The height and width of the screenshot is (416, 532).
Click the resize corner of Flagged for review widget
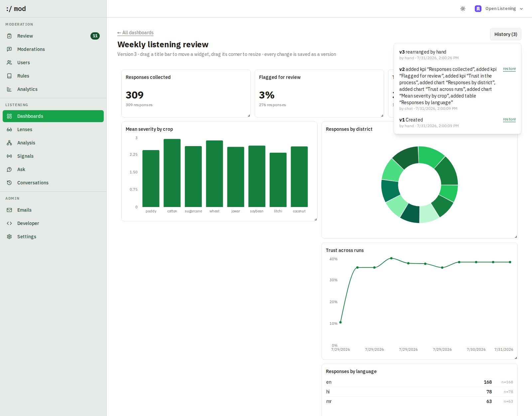(x=382, y=115)
